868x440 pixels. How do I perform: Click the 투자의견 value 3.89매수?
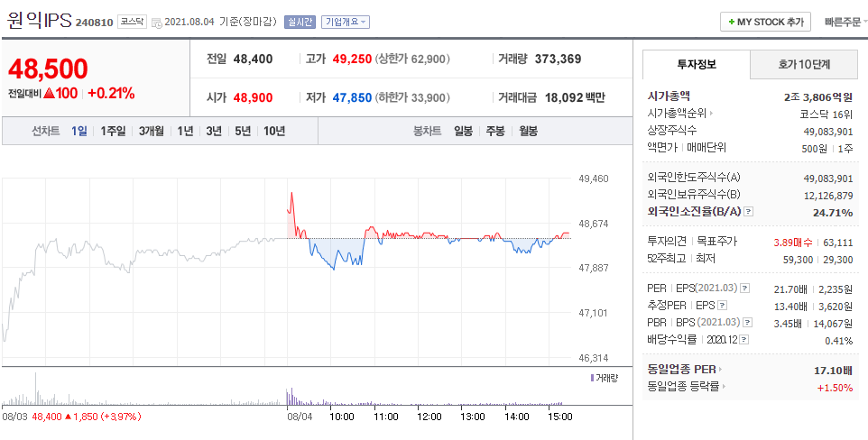click(x=793, y=242)
